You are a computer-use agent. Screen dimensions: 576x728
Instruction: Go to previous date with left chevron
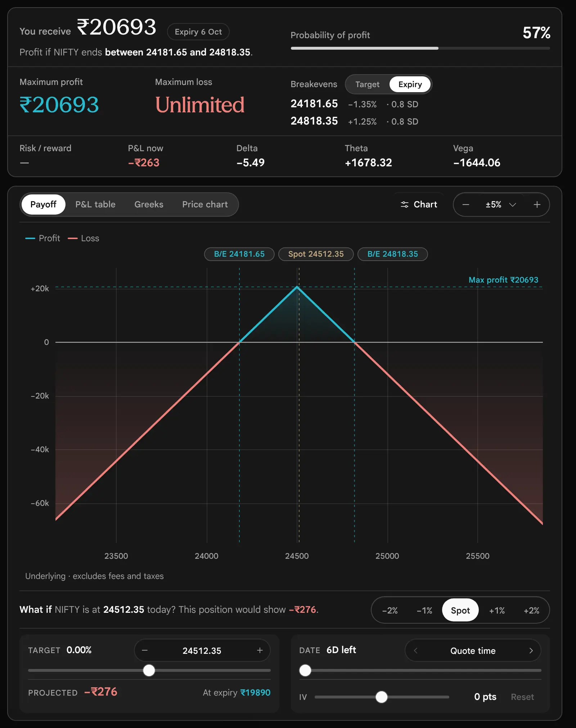pos(416,650)
